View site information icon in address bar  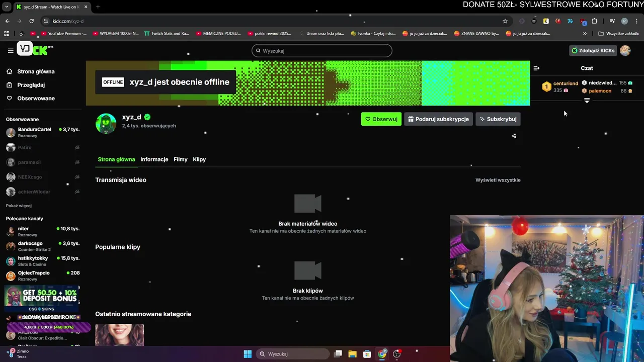(x=46, y=21)
